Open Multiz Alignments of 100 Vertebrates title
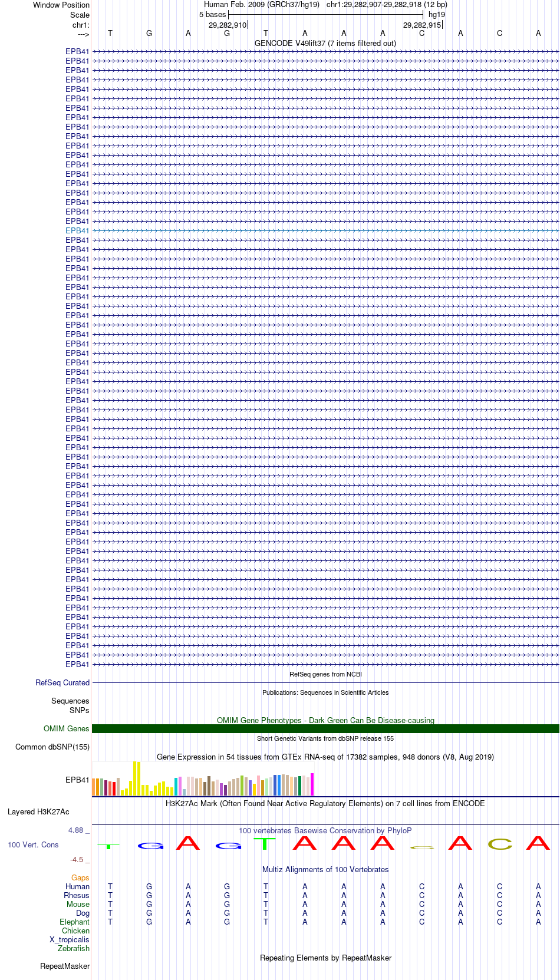560x980 pixels. pos(325,869)
